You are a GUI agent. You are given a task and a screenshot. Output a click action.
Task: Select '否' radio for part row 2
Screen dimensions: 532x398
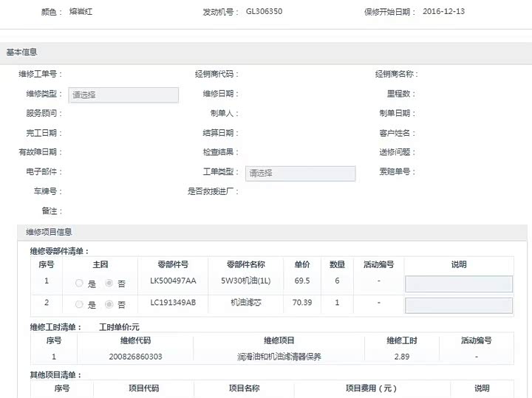coord(109,304)
